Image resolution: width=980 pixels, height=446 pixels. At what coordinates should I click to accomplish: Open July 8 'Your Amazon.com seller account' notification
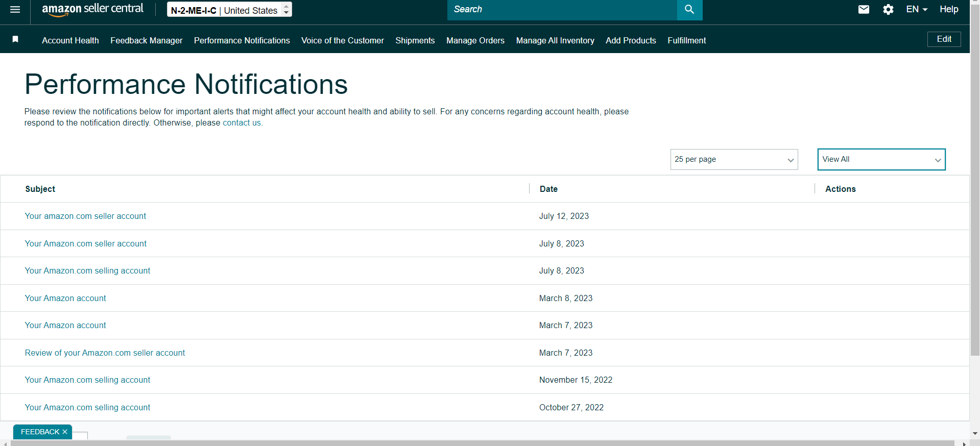pos(86,243)
